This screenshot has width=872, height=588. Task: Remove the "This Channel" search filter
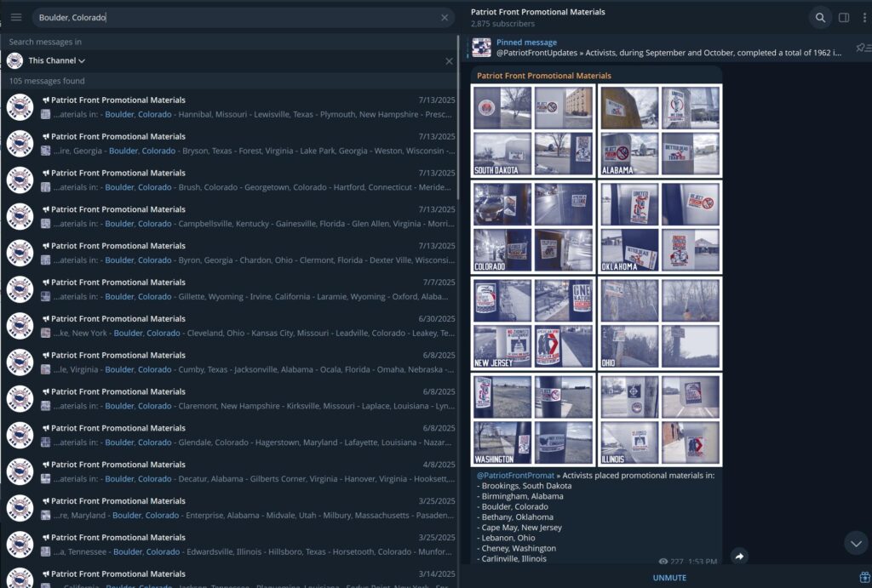pyautogui.click(x=449, y=61)
